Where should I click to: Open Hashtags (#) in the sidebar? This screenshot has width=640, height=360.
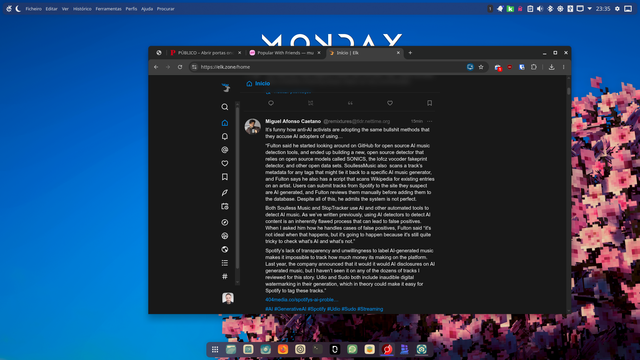point(224,276)
